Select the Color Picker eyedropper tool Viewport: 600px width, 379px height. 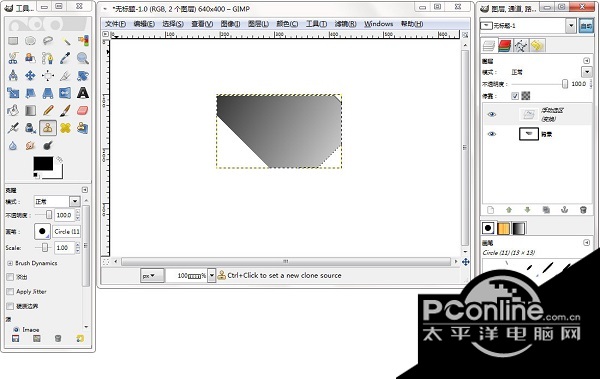click(x=65, y=58)
